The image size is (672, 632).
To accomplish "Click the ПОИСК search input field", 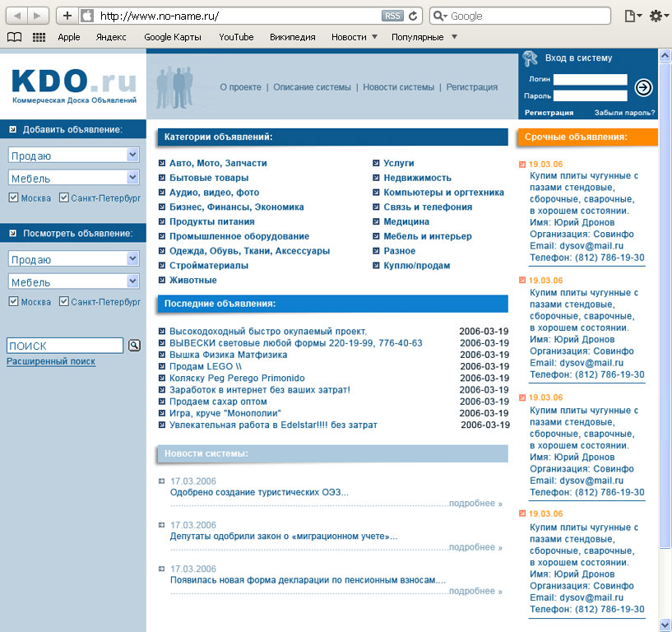I will click(64, 346).
